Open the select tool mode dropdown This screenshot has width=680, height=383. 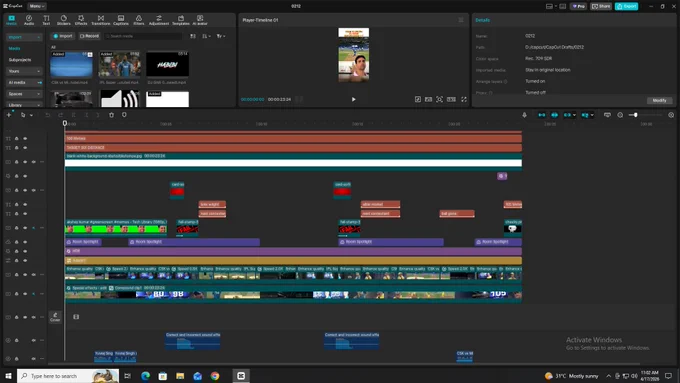[31, 115]
